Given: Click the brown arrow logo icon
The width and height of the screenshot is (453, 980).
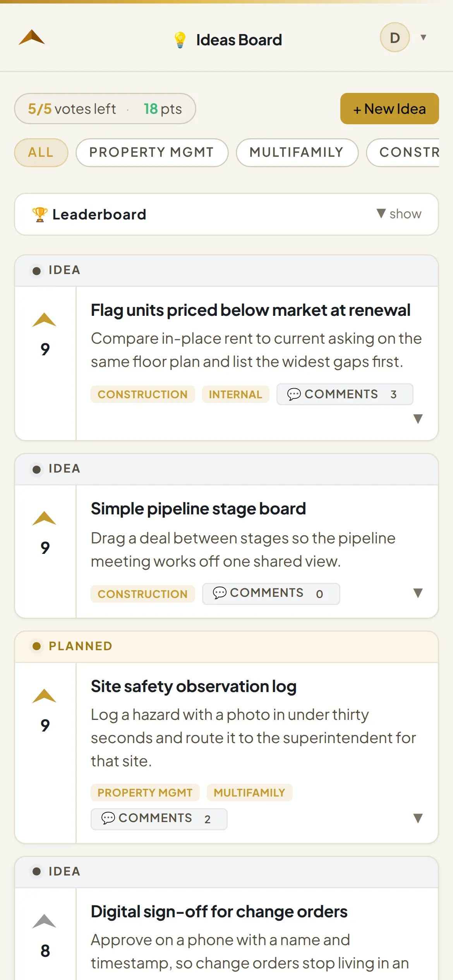Looking at the screenshot, I should [x=32, y=38].
